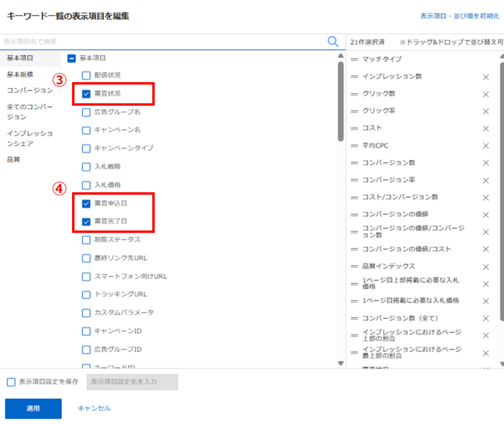Tick the 表示項目設定を保存 checkbox
Image resolution: width=504 pixels, height=424 pixels.
[11, 382]
